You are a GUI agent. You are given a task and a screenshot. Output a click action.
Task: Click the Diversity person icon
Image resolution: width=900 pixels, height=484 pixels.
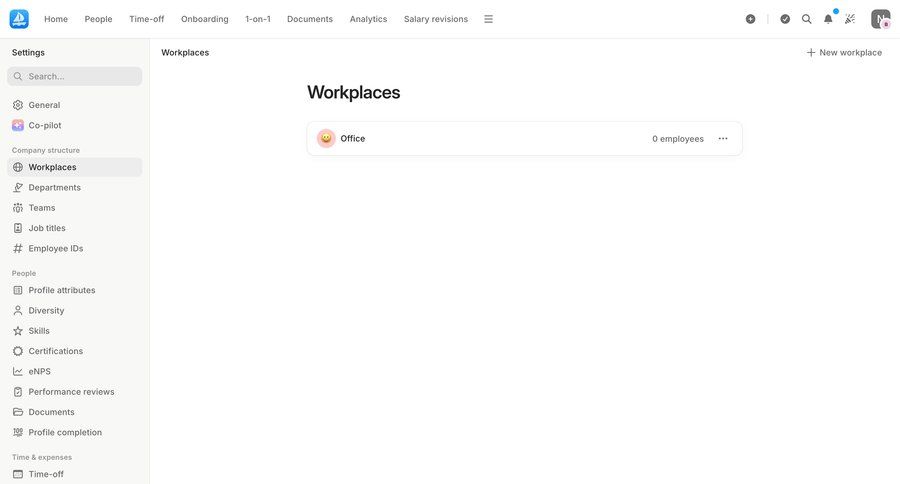(18, 311)
